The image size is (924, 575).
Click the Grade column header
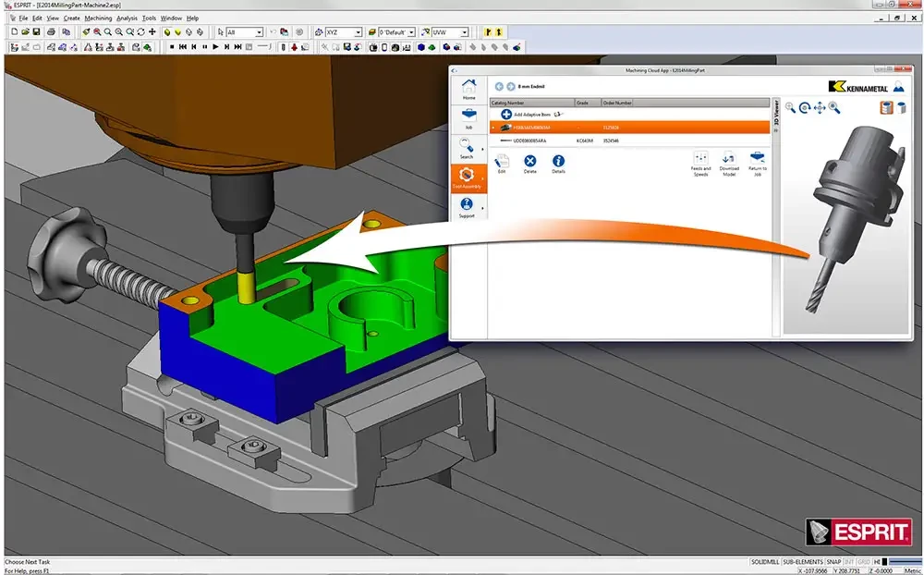click(x=588, y=103)
